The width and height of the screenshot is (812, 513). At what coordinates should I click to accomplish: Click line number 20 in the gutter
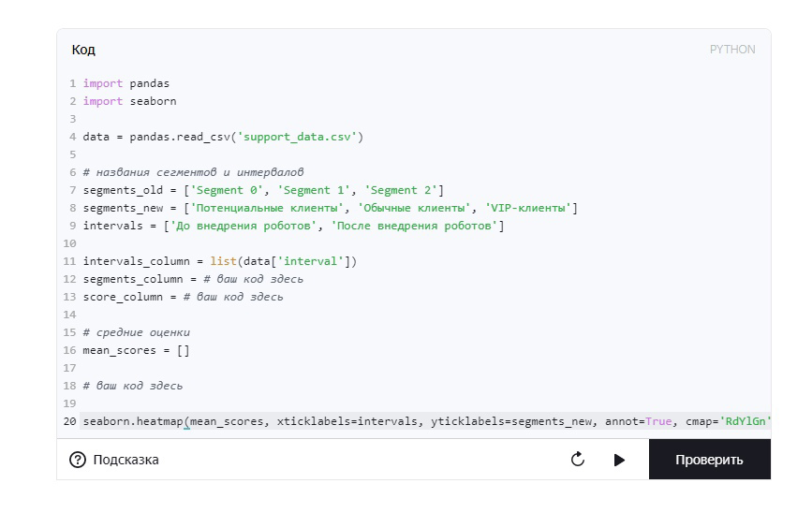coord(70,421)
